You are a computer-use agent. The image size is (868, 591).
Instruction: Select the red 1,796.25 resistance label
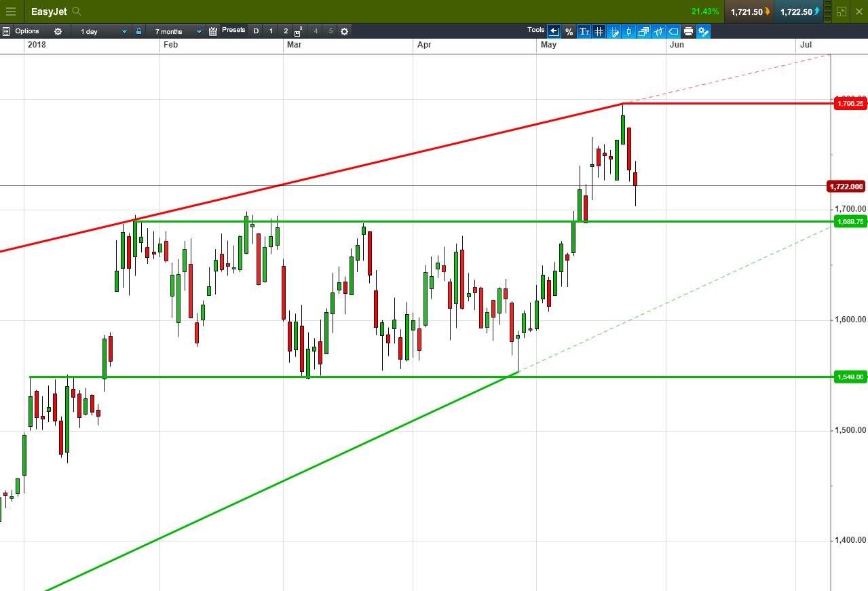tap(850, 104)
